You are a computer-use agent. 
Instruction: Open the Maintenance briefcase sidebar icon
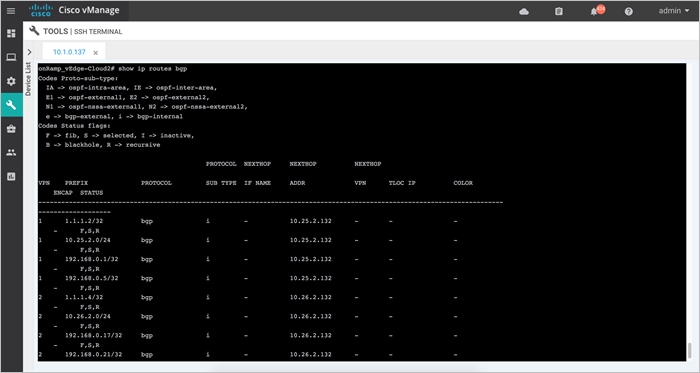coord(11,129)
